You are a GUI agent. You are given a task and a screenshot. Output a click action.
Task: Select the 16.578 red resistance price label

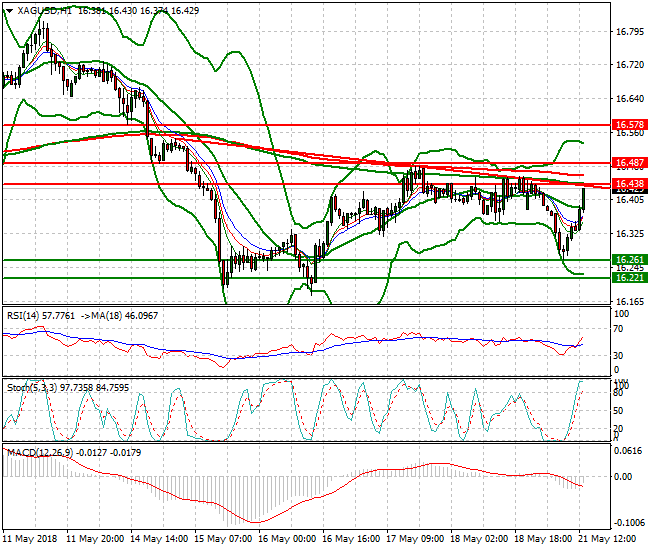tap(630, 125)
